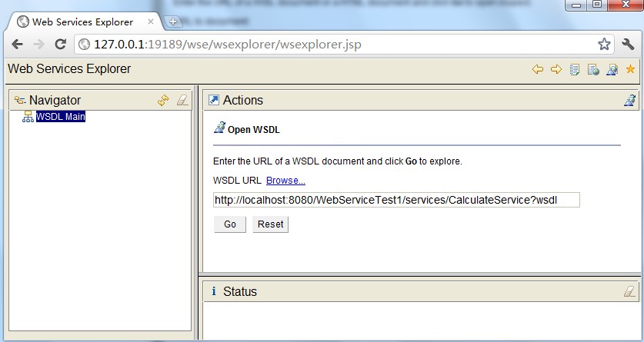
Task: Click the 'Web Services Explorer' page title text
Action: tap(69, 69)
